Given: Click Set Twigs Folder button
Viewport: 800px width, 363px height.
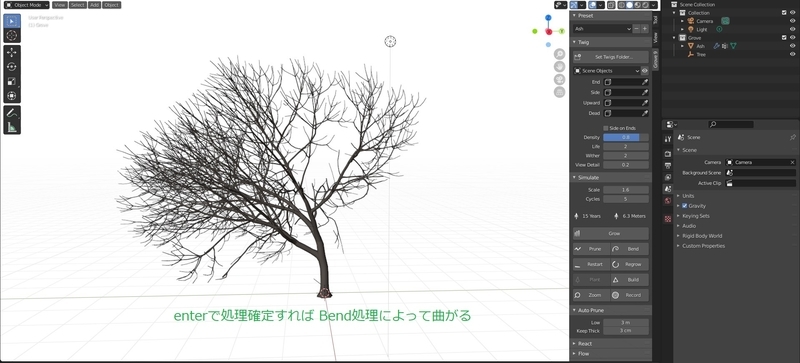Looking at the screenshot, I should point(611,57).
